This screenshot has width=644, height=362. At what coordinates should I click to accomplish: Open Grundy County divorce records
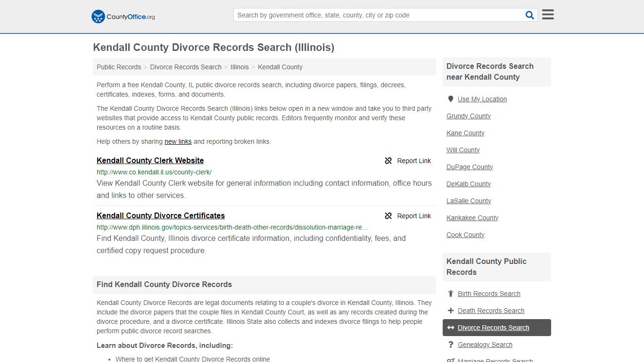(469, 116)
